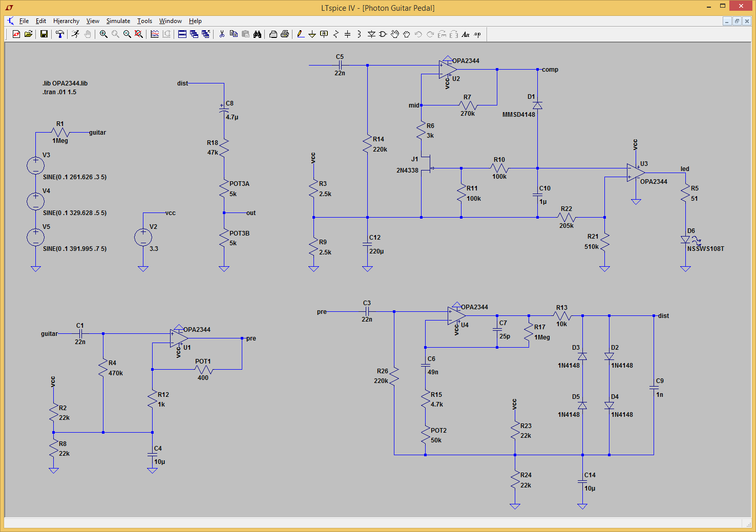Screen dimensions: 756x532
Task: Open the File menu
Action: pos(24,21)
